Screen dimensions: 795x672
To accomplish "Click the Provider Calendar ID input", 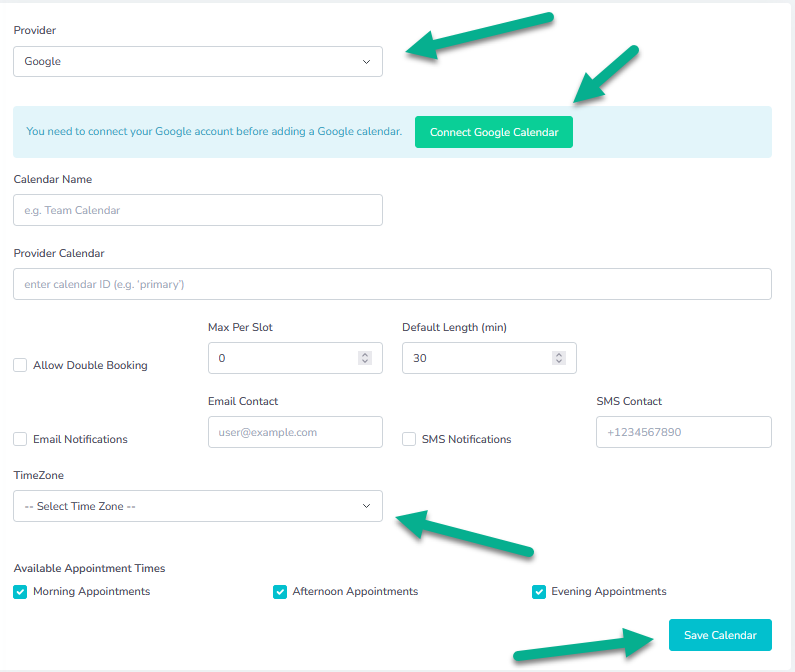I will [x=392, y=284].
